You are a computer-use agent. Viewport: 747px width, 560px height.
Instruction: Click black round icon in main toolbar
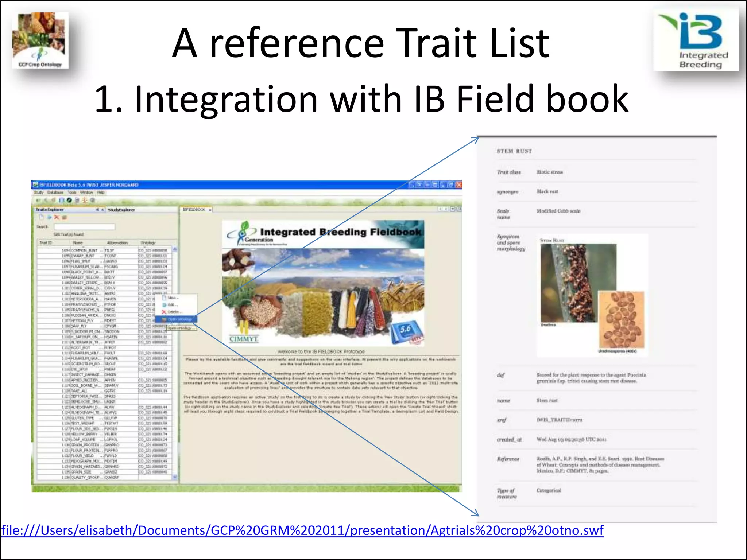(69, 200)
